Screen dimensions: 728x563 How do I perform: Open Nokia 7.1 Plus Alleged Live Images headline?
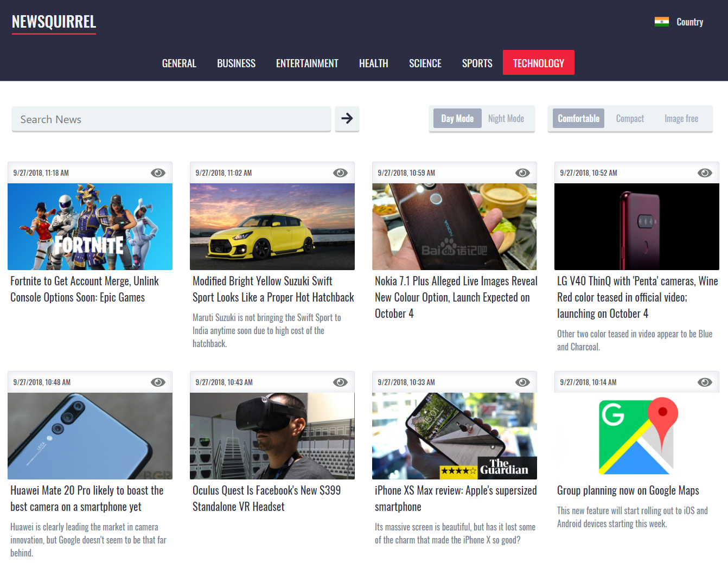pos(456,297)
